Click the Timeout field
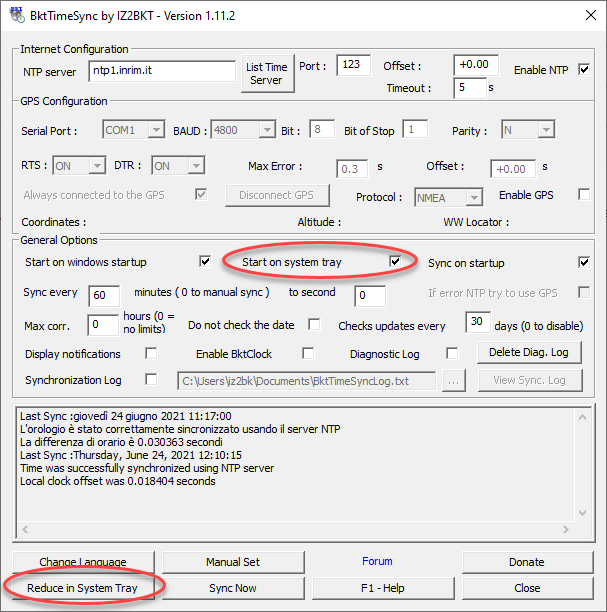The image size is (607, 612). tap(470, 88)
